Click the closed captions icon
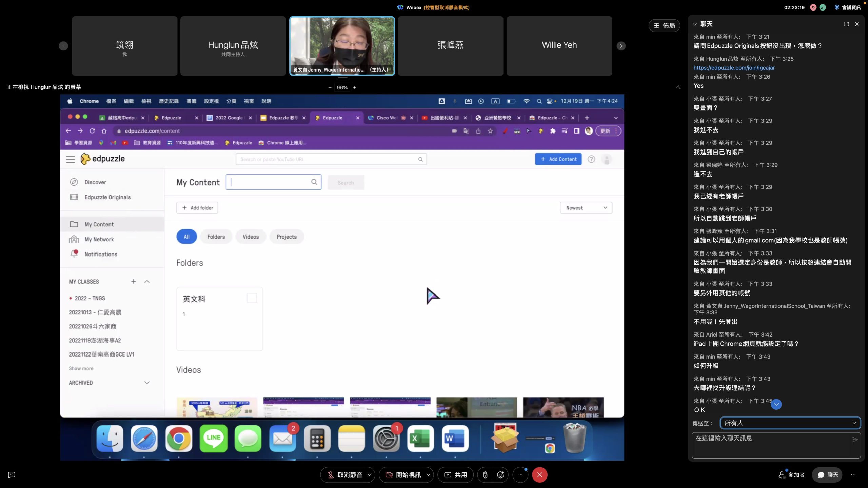This screenshot has width=868, height=488. tap(12, 475)
